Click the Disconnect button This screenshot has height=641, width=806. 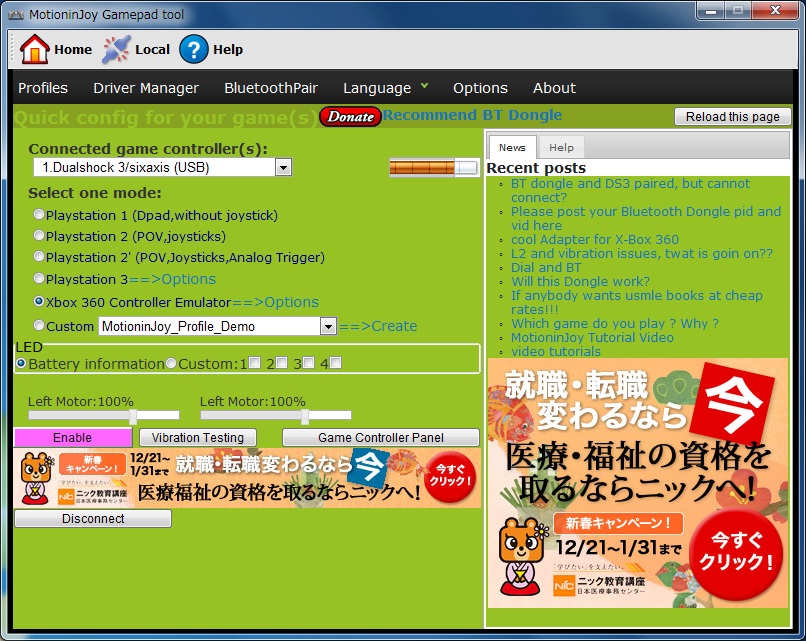(x=93, y=518)
